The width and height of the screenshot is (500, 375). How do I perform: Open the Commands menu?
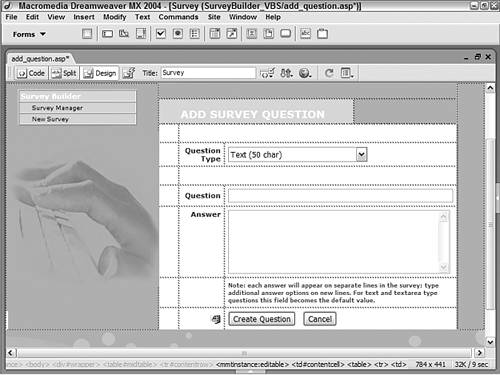[x=178, y=17]
